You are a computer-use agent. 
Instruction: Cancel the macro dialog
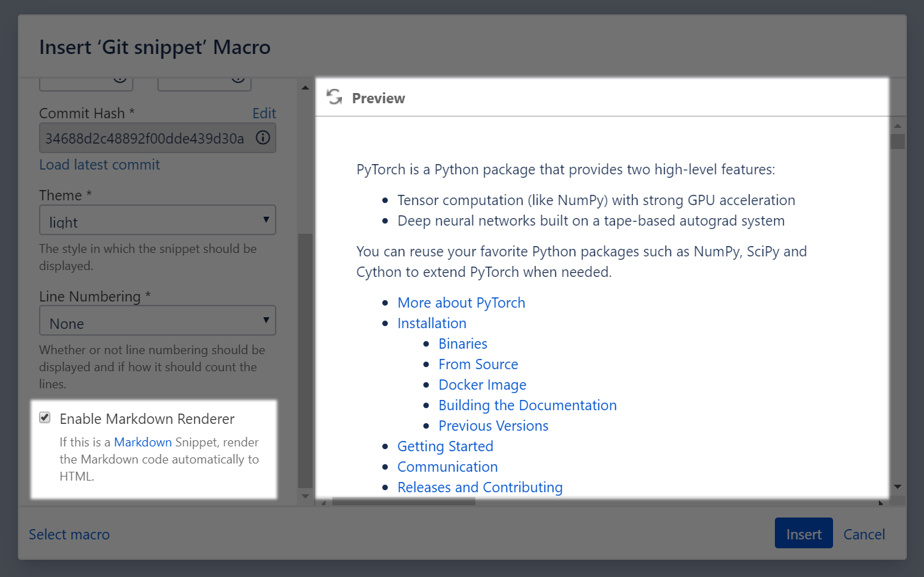pyautogui.click(x=864, y=534)
